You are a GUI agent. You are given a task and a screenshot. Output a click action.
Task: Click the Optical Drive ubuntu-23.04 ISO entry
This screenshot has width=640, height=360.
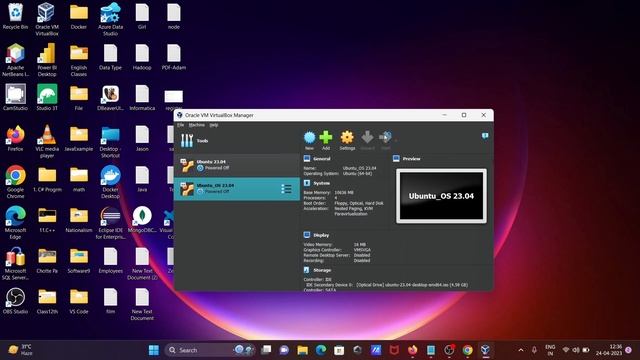tap(412, 285)
